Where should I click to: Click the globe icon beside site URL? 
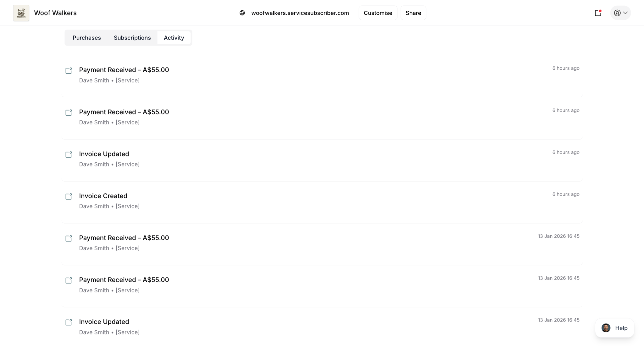click(242, 13)
